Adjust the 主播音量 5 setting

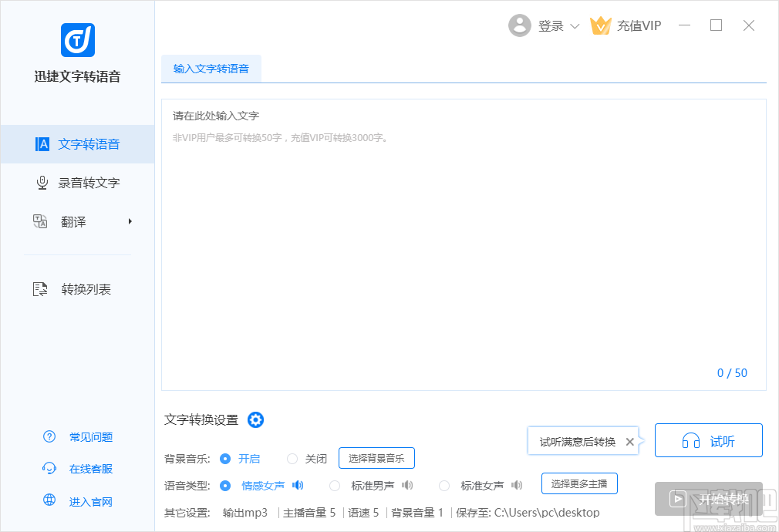pyautogui.click(x=309, y=512)
